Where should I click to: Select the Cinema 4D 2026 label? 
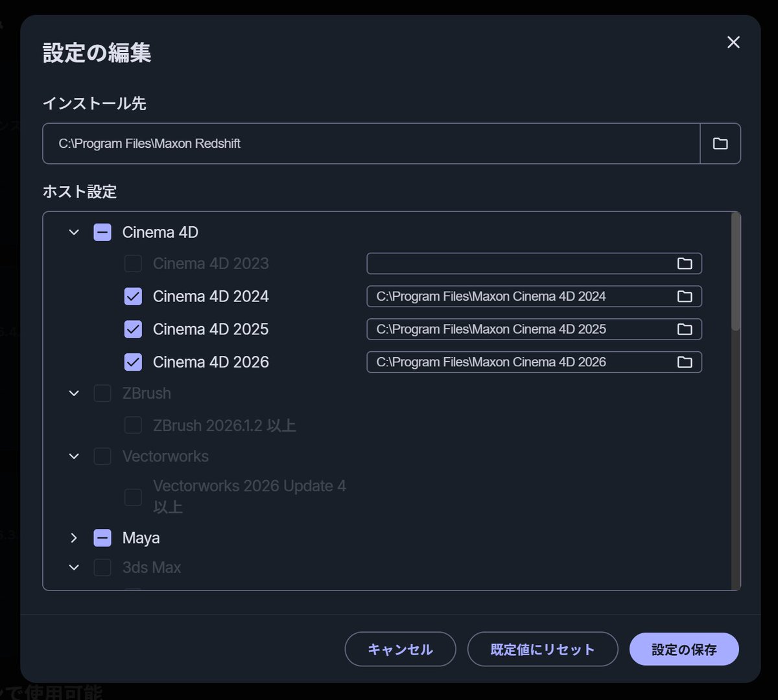(211, 362)
